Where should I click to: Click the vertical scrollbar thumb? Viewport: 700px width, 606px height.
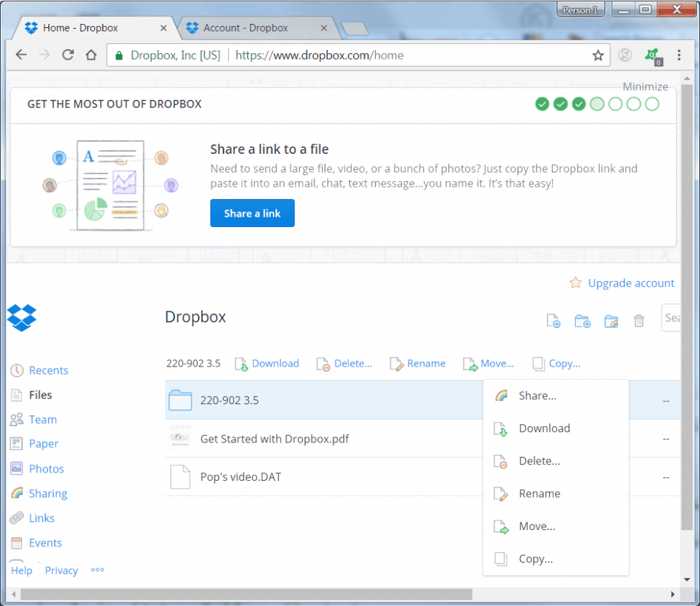[686, 307]
